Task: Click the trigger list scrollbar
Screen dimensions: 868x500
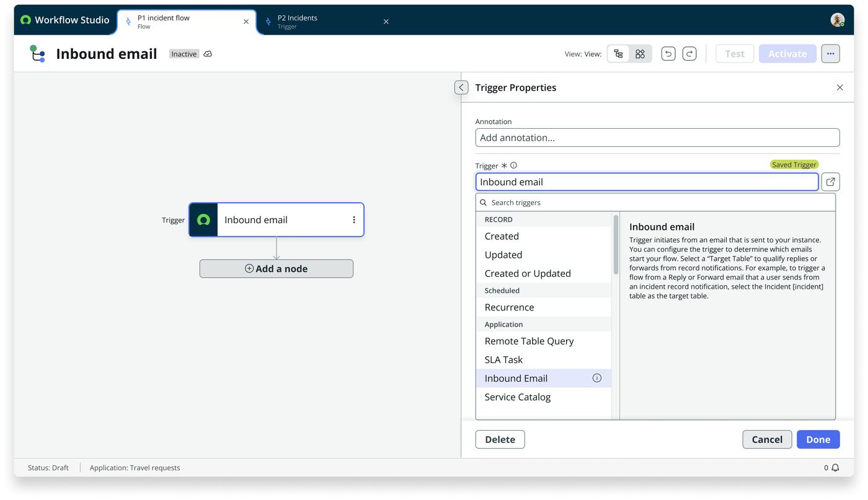Action: (616, 245)
